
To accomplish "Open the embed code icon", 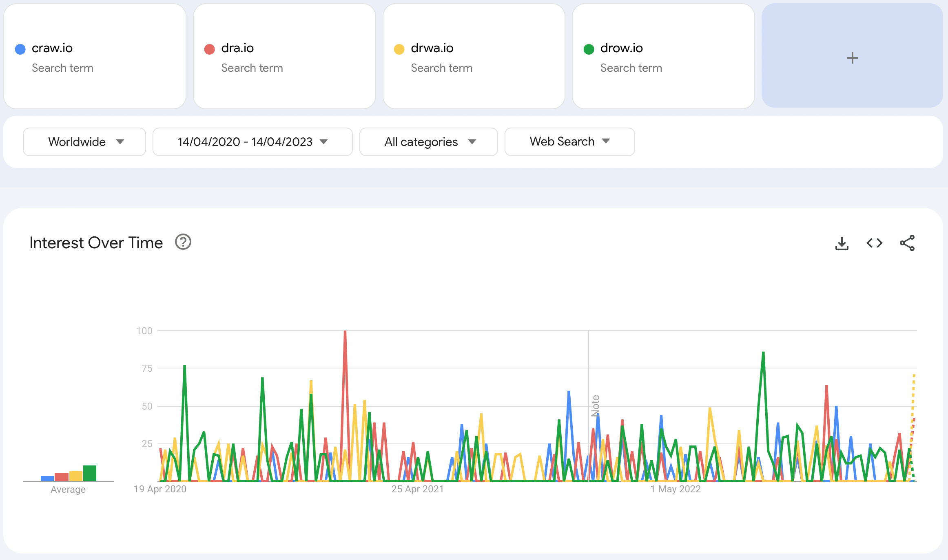I will coord(874,243).
